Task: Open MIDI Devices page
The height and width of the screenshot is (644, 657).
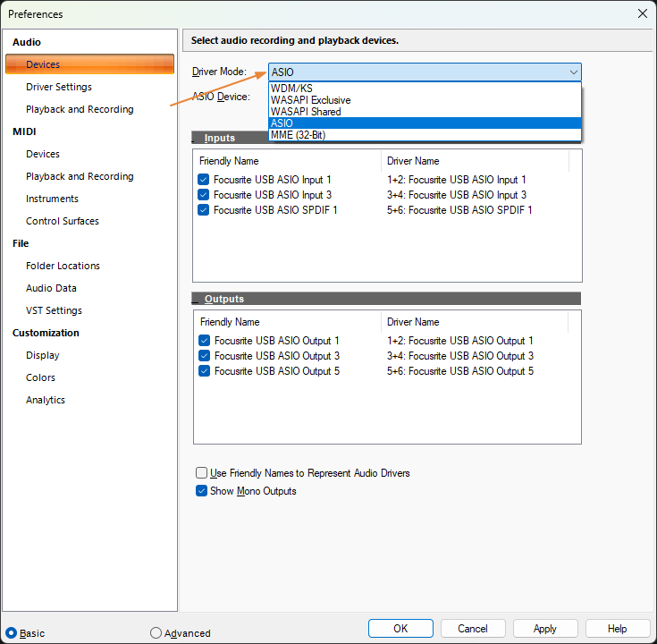Action: tap(43, 154)
